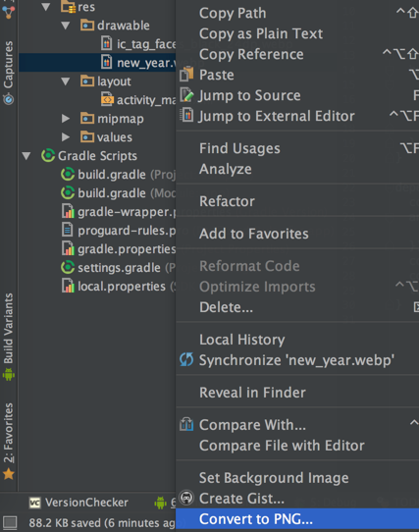419x532 pixels.
Task: Open the Favorites star side panel
Action: coord(9,441)
